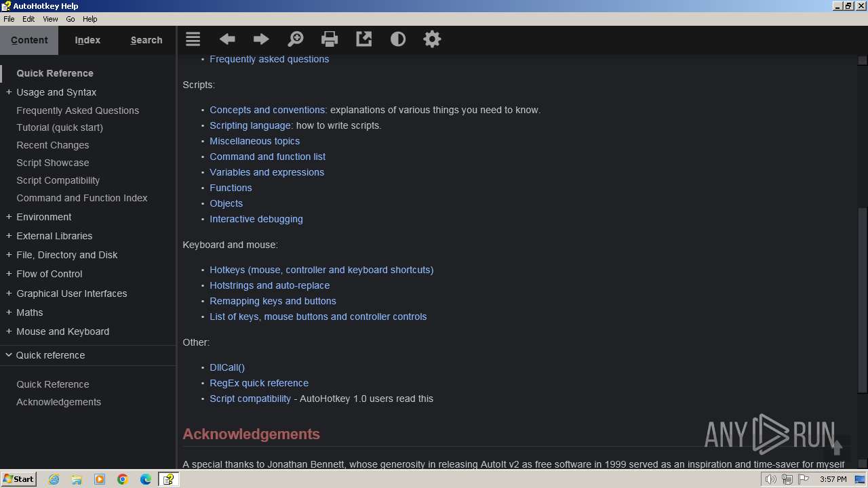Open List of keys and controller controls link
The image size is (868, 488).
point(318,317)
